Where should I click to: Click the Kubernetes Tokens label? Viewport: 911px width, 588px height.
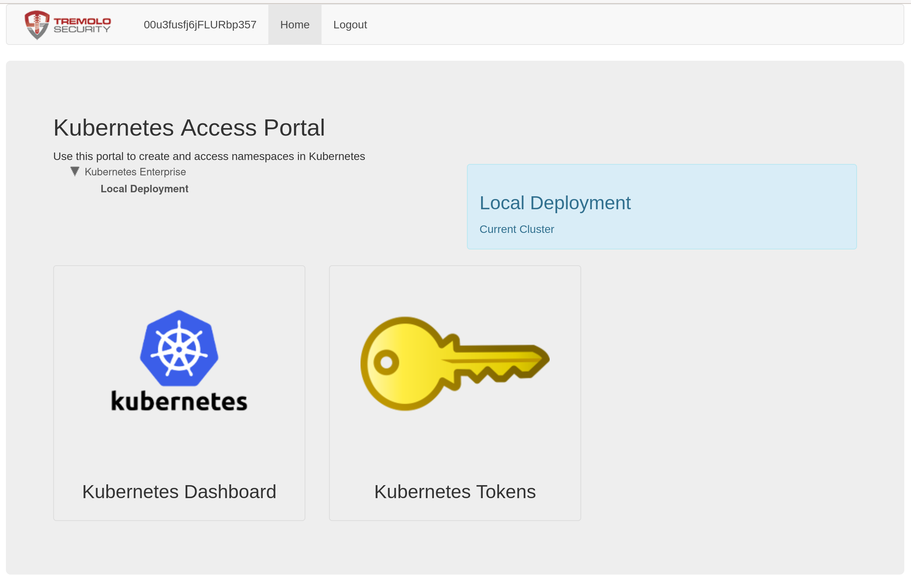tap(455, 492)
